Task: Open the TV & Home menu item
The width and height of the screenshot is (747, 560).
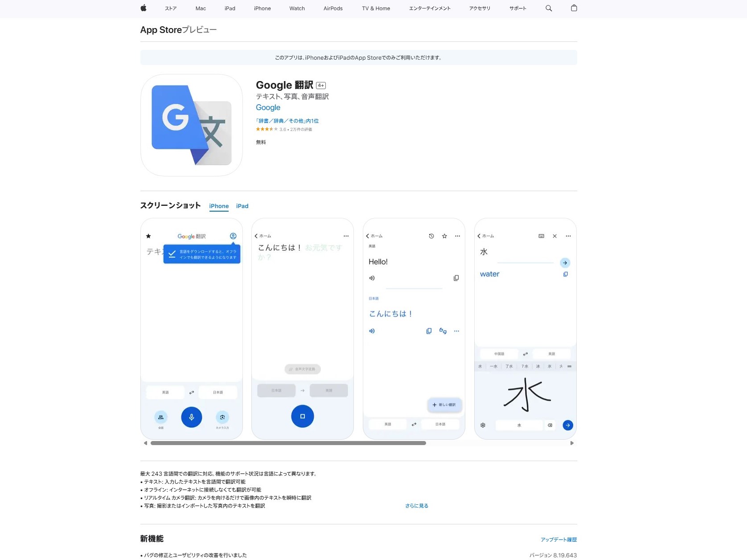Action: [x=375, y=8]
